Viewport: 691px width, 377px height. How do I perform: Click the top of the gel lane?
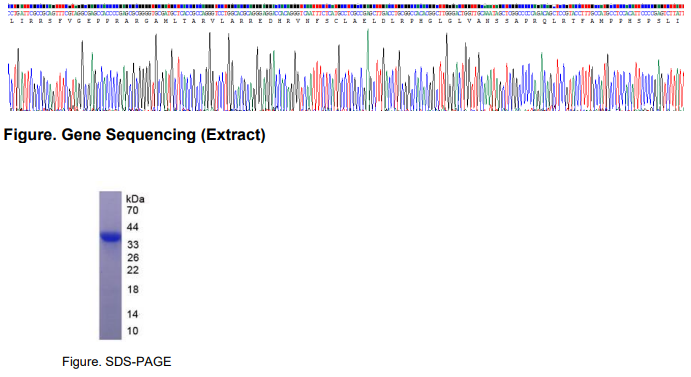(x=110, y=195)
